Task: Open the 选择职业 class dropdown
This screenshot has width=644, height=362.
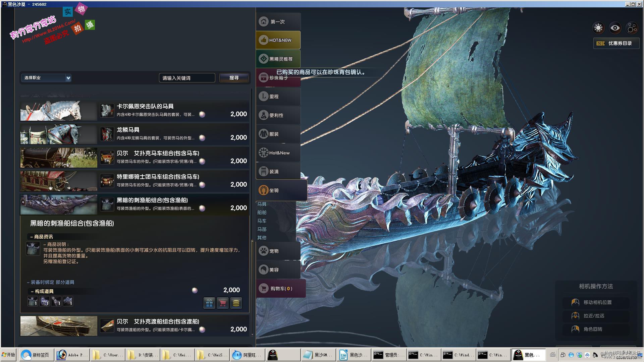Action: 46,78
